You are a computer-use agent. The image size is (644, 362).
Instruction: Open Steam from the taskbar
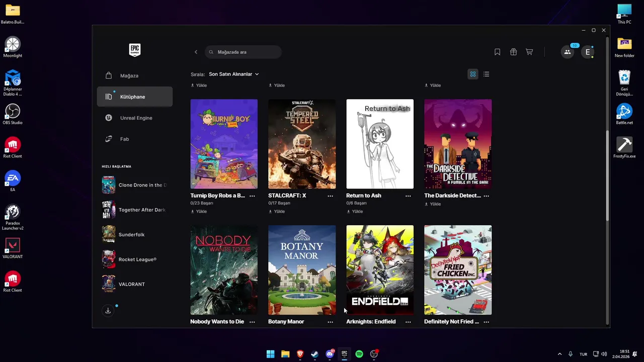click(315, 354)
